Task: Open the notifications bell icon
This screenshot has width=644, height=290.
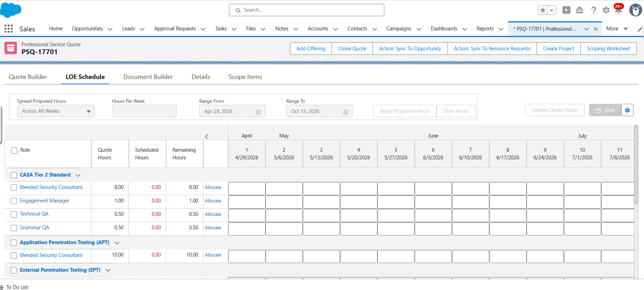Action: click(x=618, y=10)
